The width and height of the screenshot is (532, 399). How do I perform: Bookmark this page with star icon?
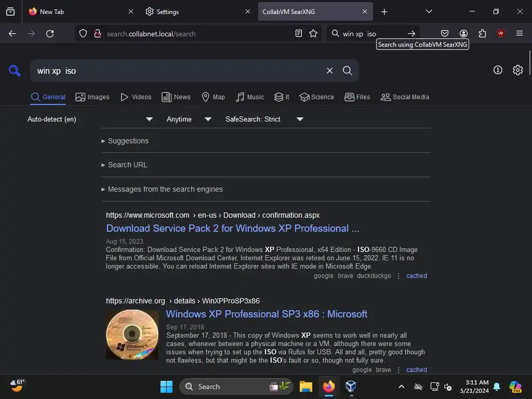pyautogui.click(x=313, y=33)
